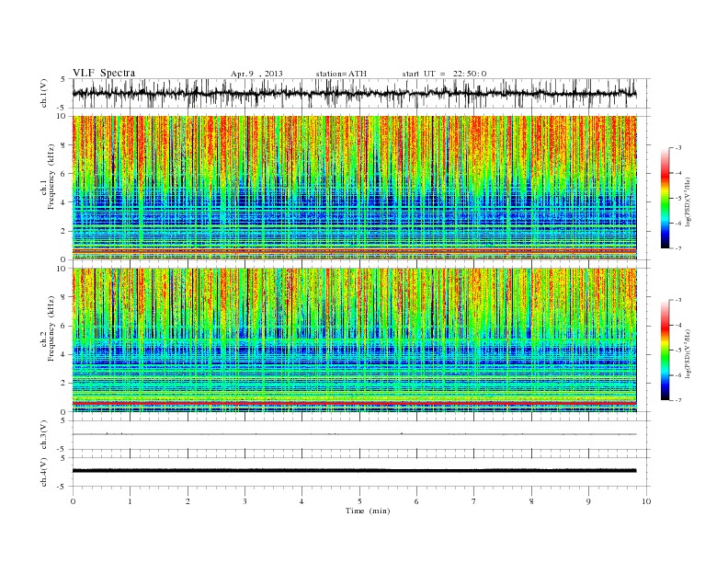This screenshot has height=563, width=728.
Task: Click the "-3" tick on ch.1 colorbar
Action: (678, 148)
